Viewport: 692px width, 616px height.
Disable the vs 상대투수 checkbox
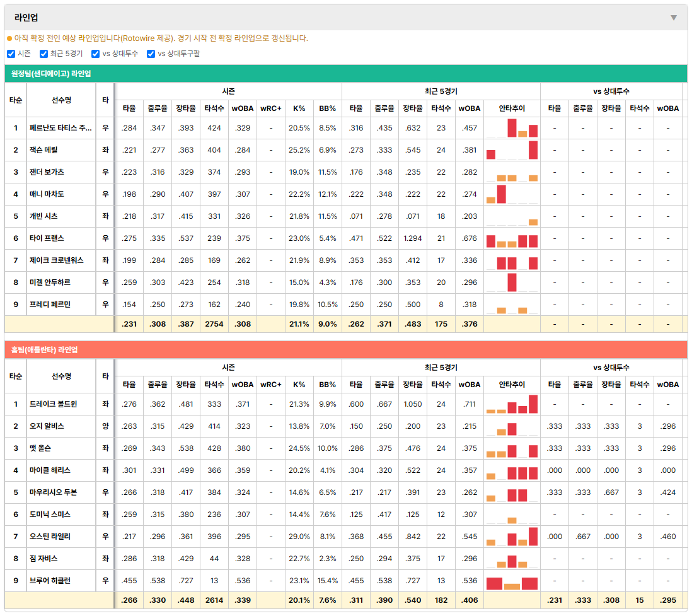[x=95, y=54]
